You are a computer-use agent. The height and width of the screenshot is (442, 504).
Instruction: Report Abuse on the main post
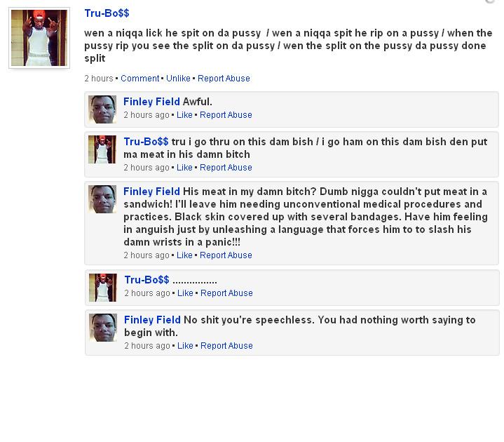click(224, 79)
